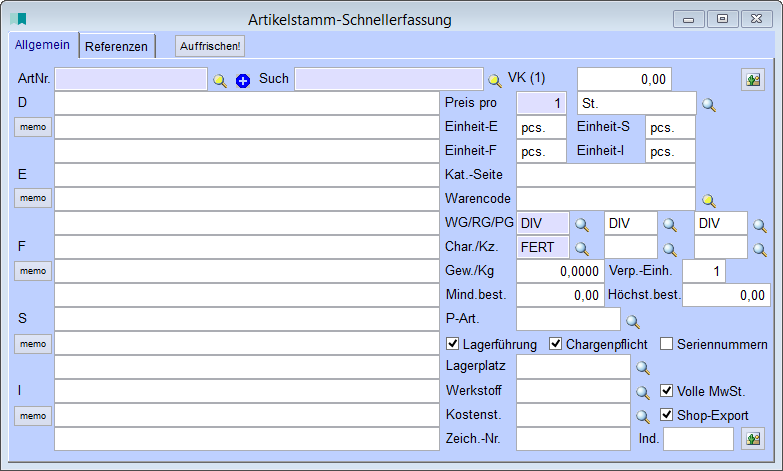Click the Mind.best. field
Viewport: 783px width, 471px height.
click(560, 295)
